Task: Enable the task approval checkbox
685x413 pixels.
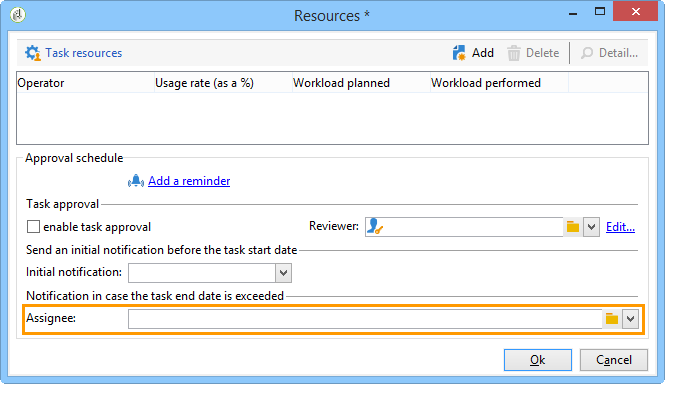Action: click(33, 227)
